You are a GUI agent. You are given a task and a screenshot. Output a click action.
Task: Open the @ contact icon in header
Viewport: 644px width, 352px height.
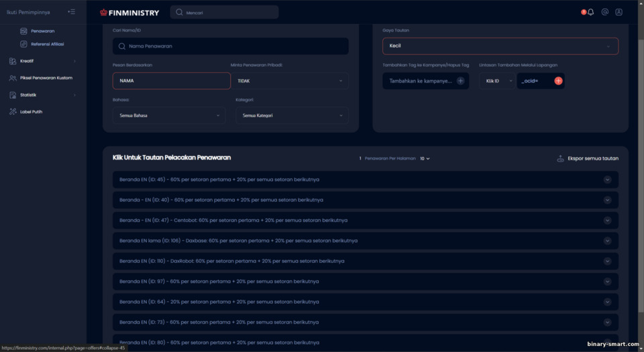click(604, 12)
